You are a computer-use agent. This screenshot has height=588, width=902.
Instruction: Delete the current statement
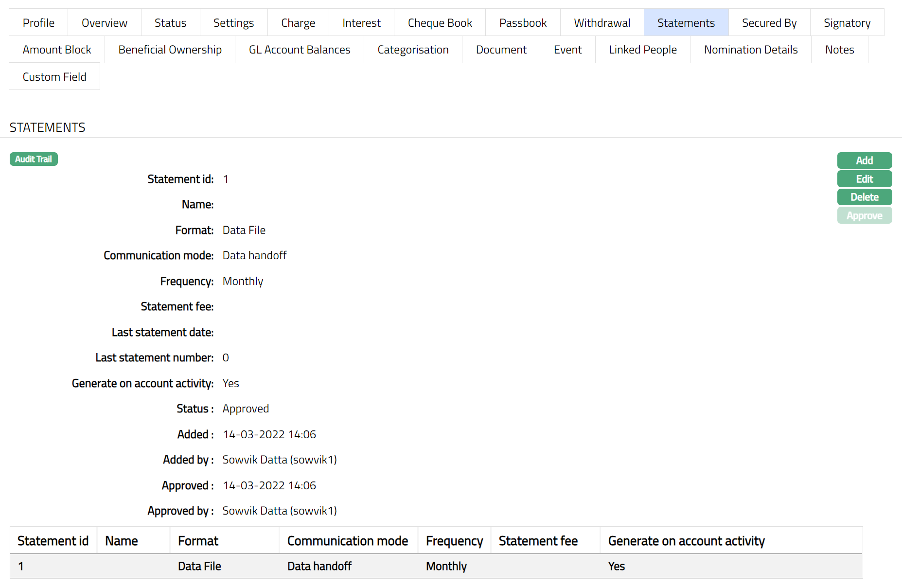pyautogui.click(x=864, y=197)
